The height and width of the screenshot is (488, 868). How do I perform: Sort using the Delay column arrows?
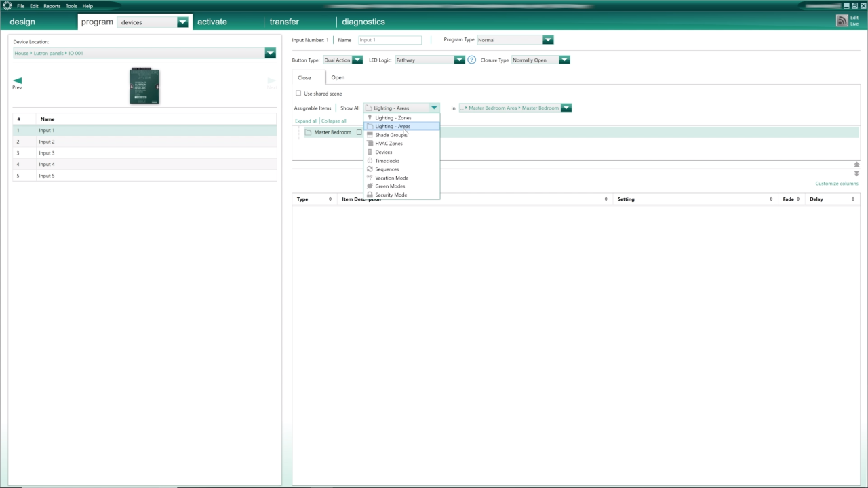pyautogui.click(x=853, y=199)
